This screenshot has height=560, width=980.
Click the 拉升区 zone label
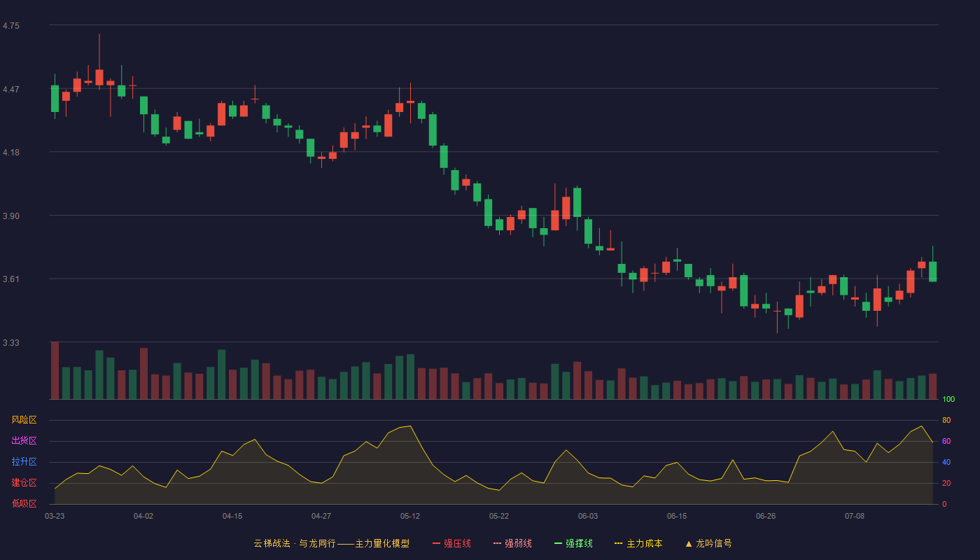[24, 462]
